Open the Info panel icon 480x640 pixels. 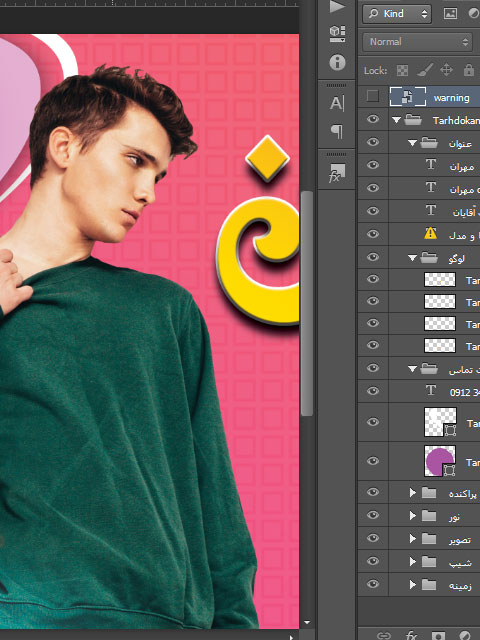(337, 62)
